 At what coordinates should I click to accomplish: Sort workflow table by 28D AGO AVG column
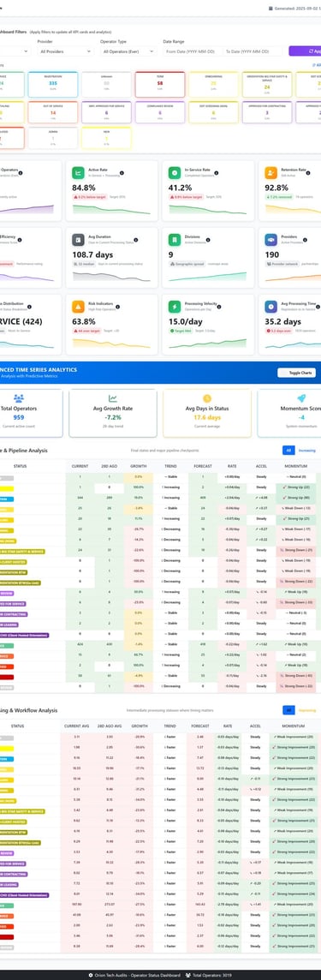(x=110, y=726)
